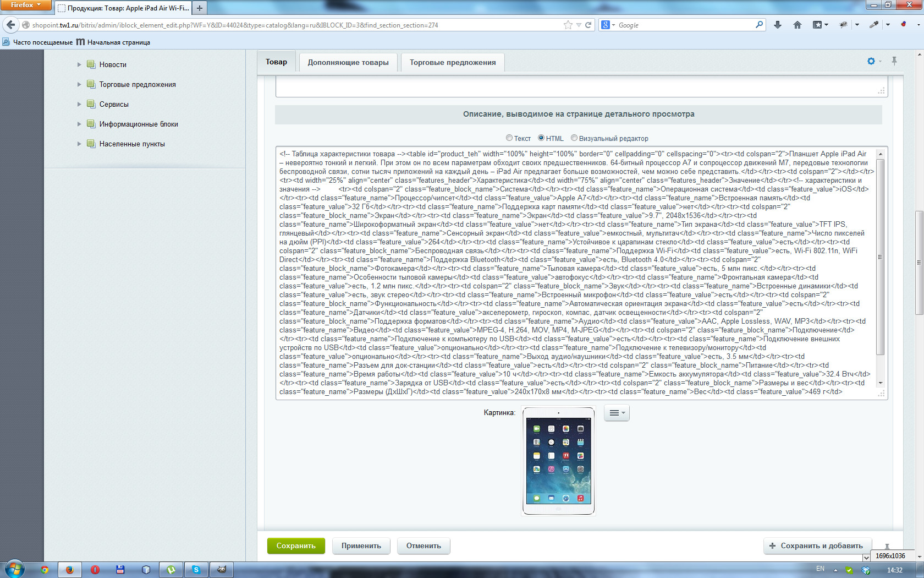The height and width of the screenshot is (578, 924).
Task: Select the Текст radio button
Action: (509, 138)
